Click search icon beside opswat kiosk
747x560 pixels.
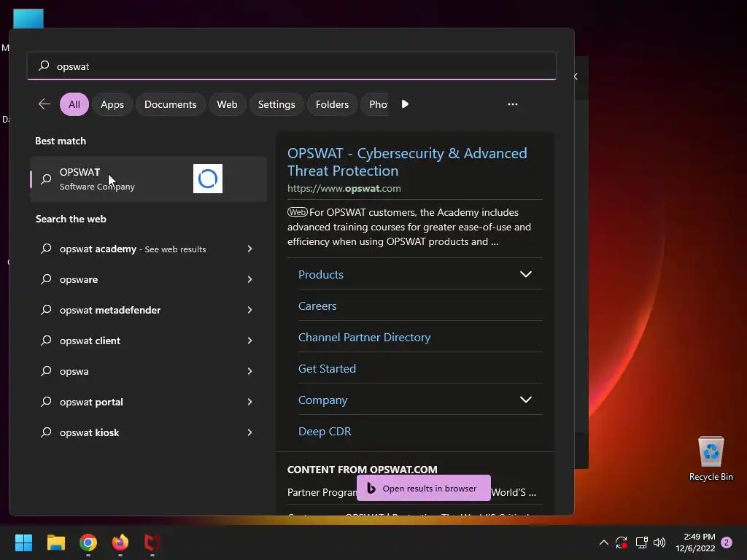[46, 432]
